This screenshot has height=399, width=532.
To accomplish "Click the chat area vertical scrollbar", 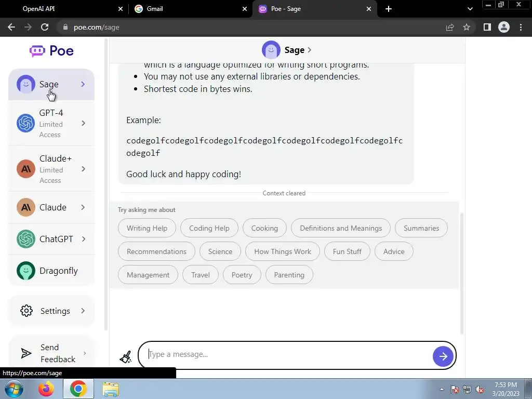I will coord(461,273).
